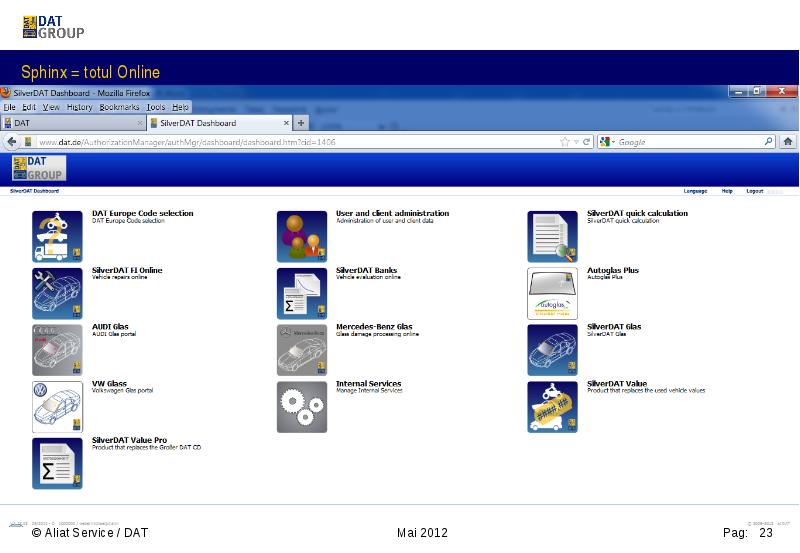Open SilverDAT Glas car icon
Image resolution: width=800 pixels, height=553 pixels.
(553, 350)
